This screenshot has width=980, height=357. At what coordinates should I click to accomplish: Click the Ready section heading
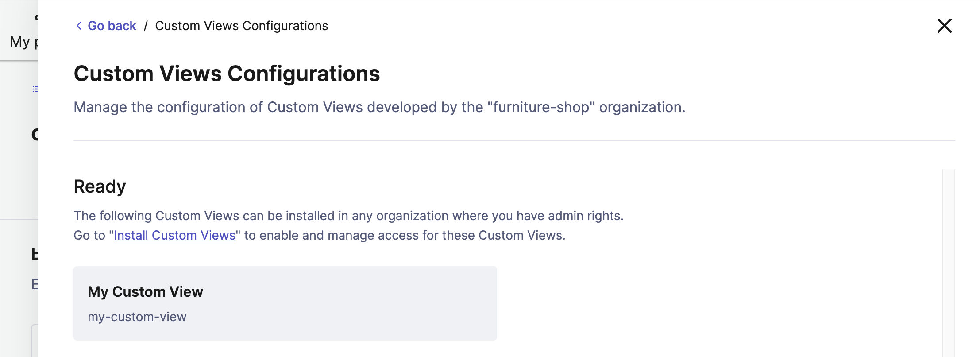coord(100,186)
